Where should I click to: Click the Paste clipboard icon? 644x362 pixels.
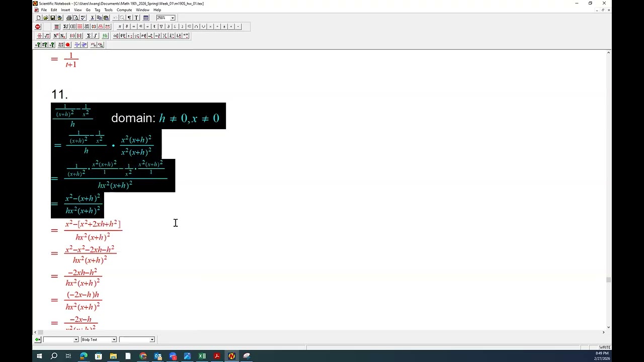(x=106, y=18)
